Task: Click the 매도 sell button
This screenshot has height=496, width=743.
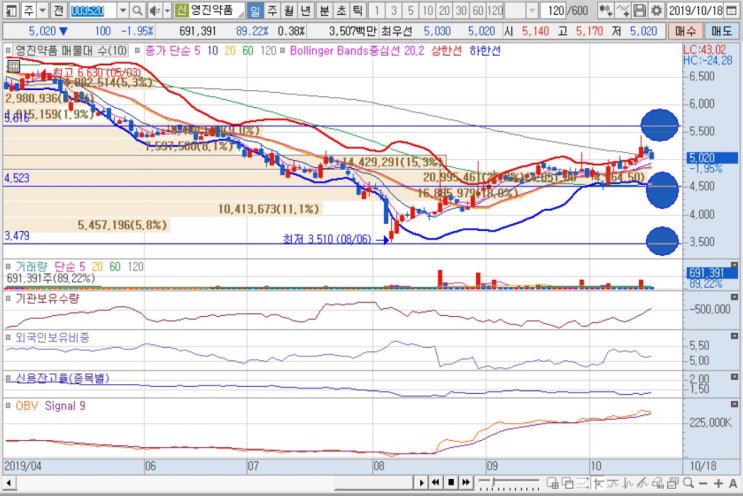Action: (x=722, y=31)
